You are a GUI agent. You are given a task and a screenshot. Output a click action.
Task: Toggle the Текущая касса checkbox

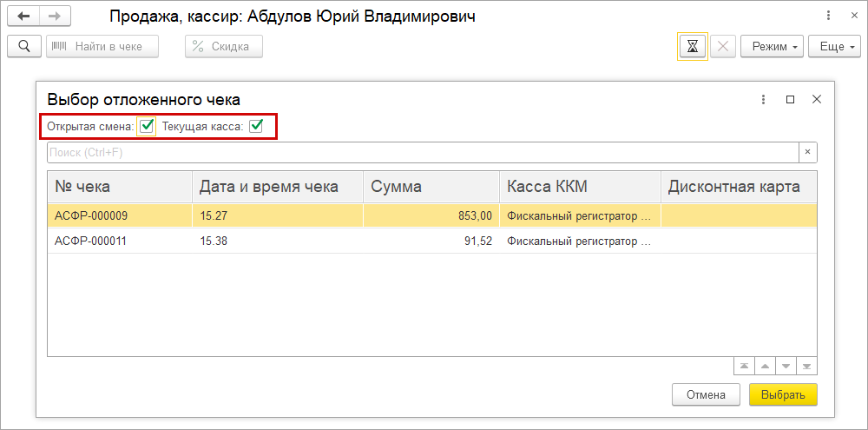[x=256, y=126]
